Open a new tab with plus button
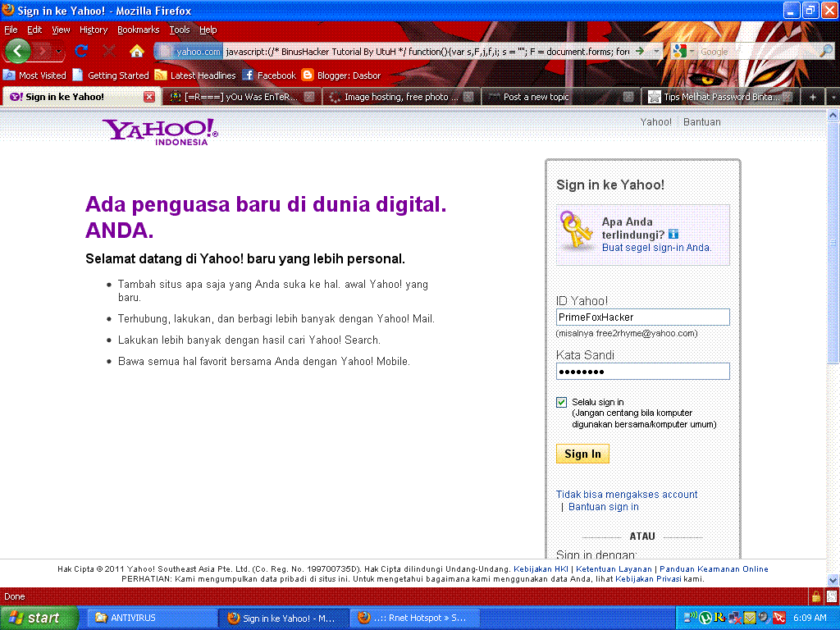Viewport: 840px width, 630px height. [813, 97]
